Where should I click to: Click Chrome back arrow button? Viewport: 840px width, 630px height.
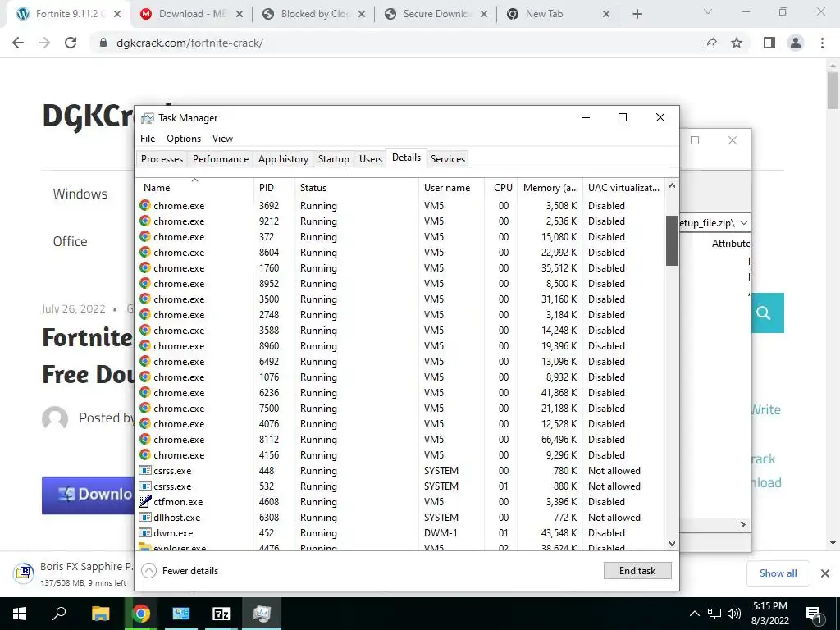point(18,43)
